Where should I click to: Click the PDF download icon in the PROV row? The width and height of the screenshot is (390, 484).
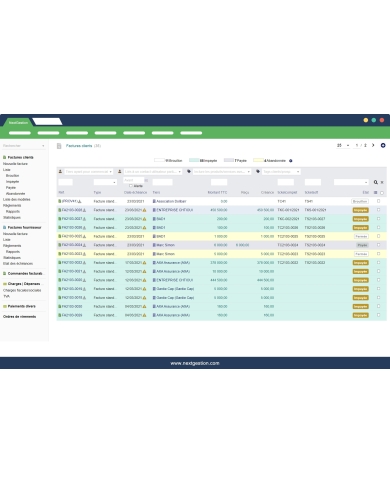(x=80, y=202)
